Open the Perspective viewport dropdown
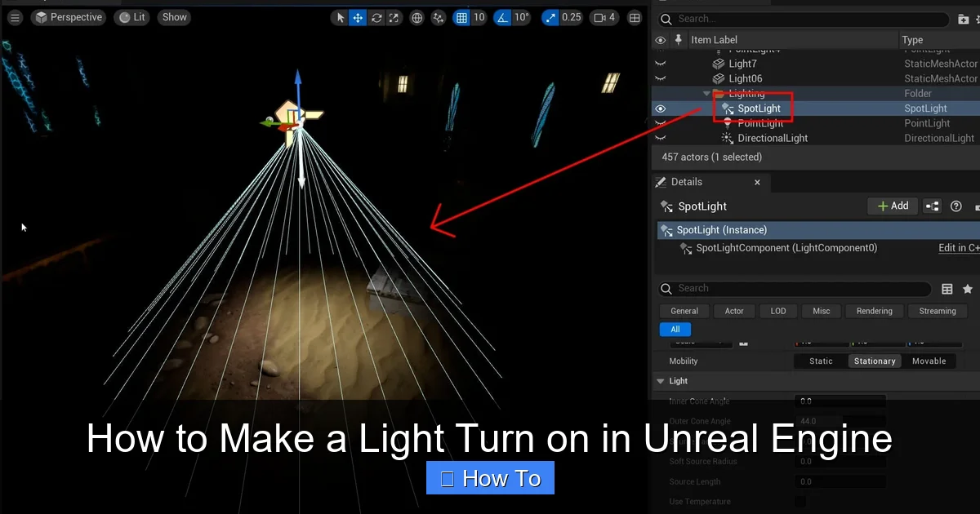The image size is (980, 514). click(69, 16)
